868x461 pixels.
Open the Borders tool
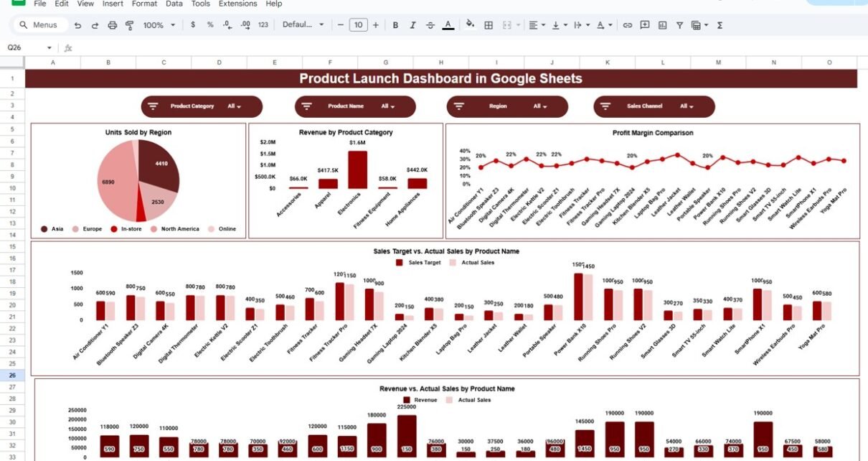(x=489, y=25)
